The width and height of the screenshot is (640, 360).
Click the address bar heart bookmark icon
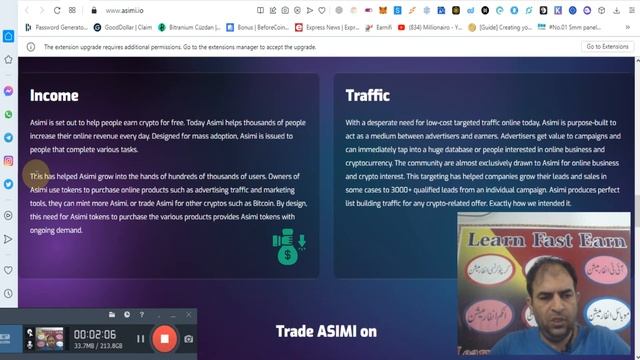pyautogui.click(x=322, y=11)
